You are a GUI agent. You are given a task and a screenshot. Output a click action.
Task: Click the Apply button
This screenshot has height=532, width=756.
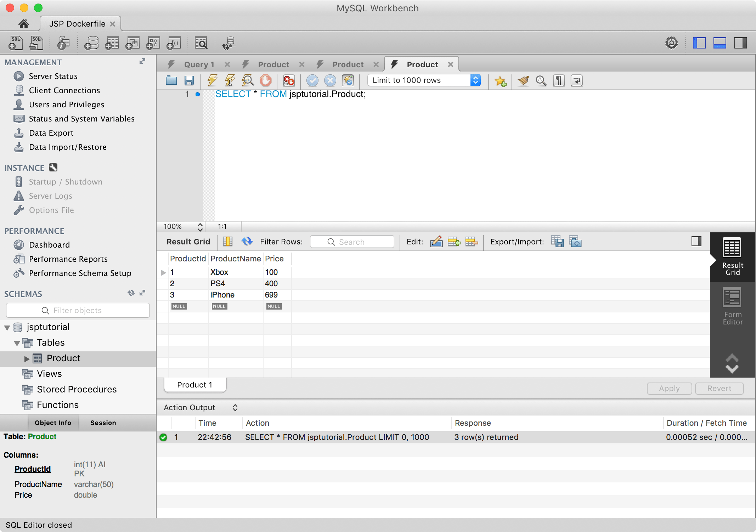(x=669, y=389)
